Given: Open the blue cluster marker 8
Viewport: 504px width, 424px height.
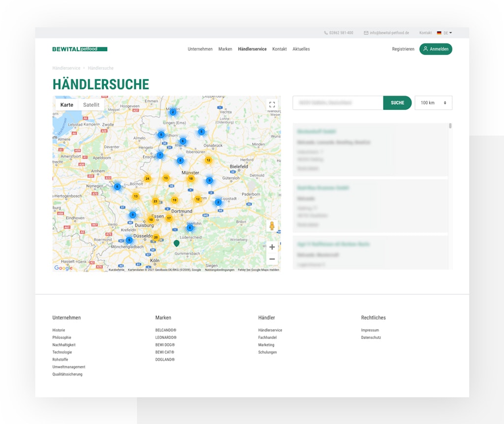Looking at the screenshot, I should [x=180, y=160].
